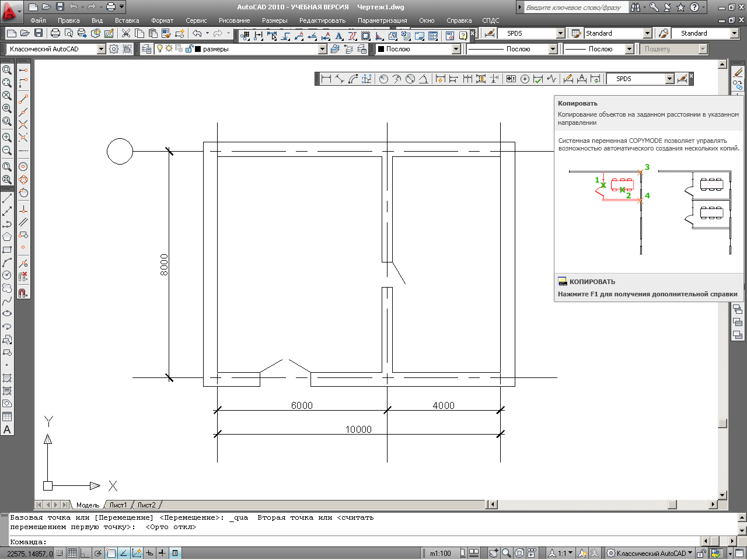Toggle Object Snap in status bar

pyautogui.click(x=111, y=553)
